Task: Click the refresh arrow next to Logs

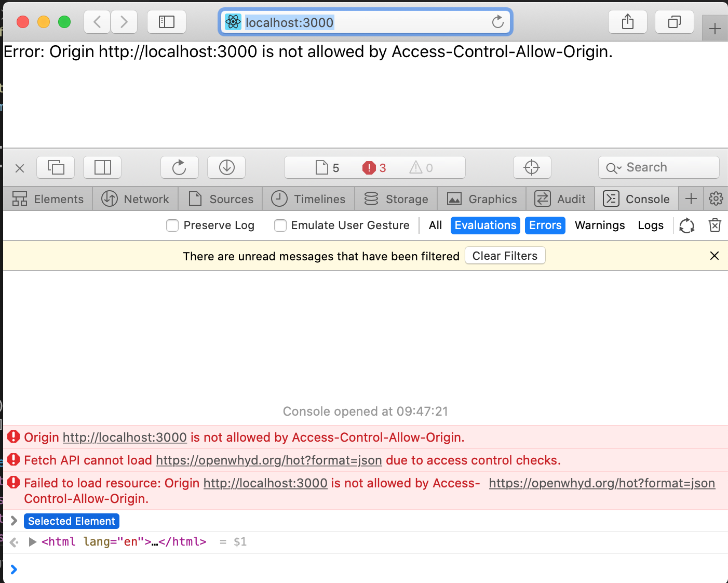Action: pos(686,225)
